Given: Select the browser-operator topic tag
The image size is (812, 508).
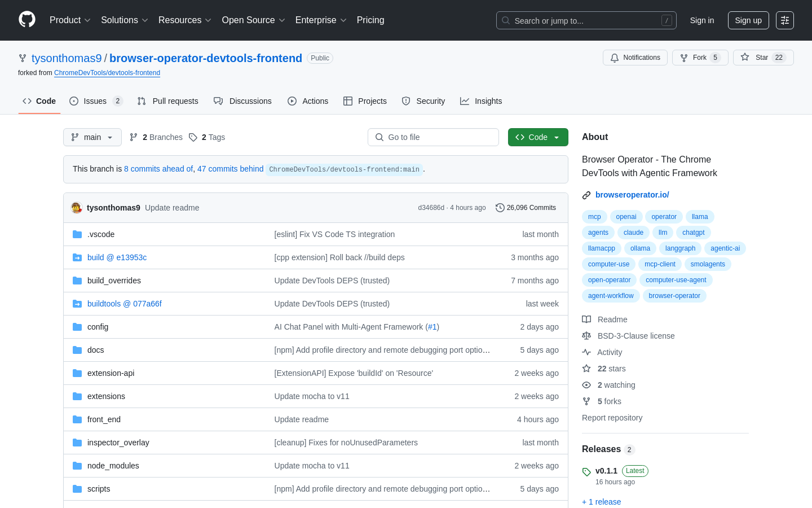Looking at the screenshot, I should (x=674, y=296).
